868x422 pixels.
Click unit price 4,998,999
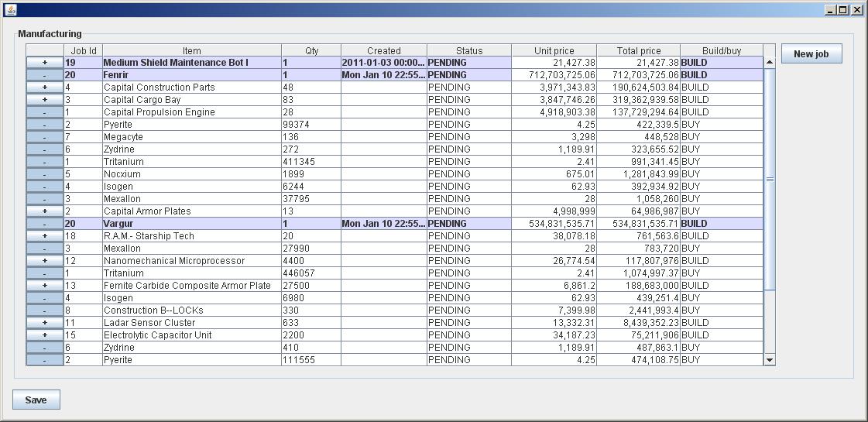554,211
